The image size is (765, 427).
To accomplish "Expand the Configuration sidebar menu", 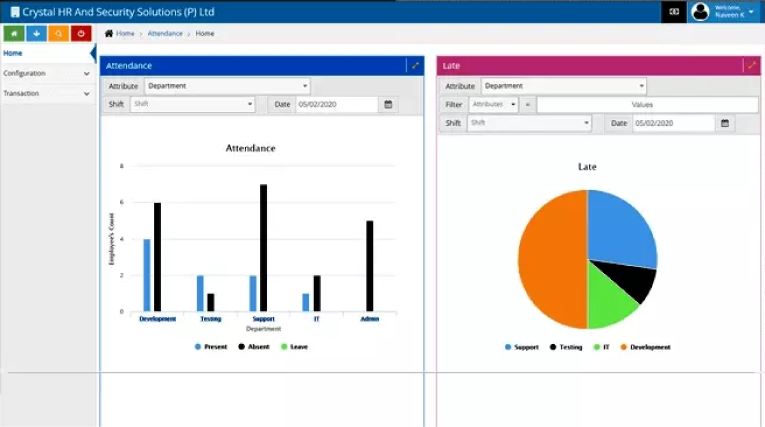I will (46, 73).
